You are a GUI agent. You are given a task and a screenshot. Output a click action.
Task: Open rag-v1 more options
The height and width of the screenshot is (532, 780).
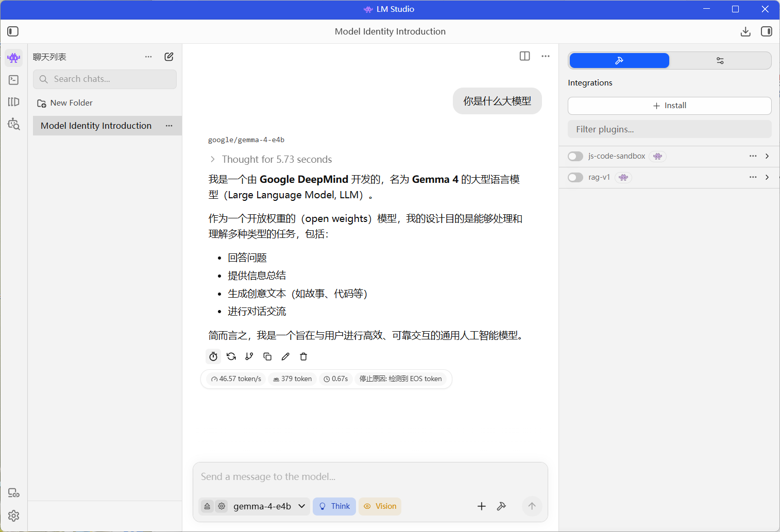(x=753, y=177)
